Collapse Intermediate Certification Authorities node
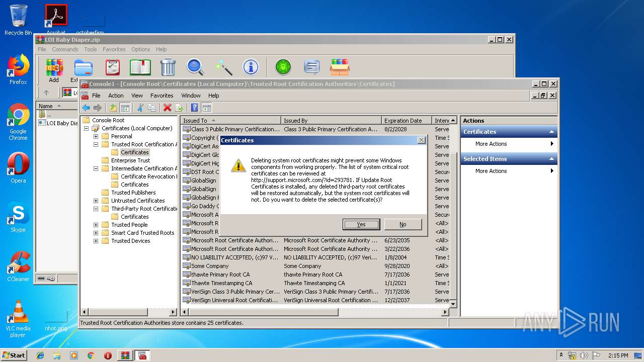Viewport: 644px width, 362px height. click(96, 168)
